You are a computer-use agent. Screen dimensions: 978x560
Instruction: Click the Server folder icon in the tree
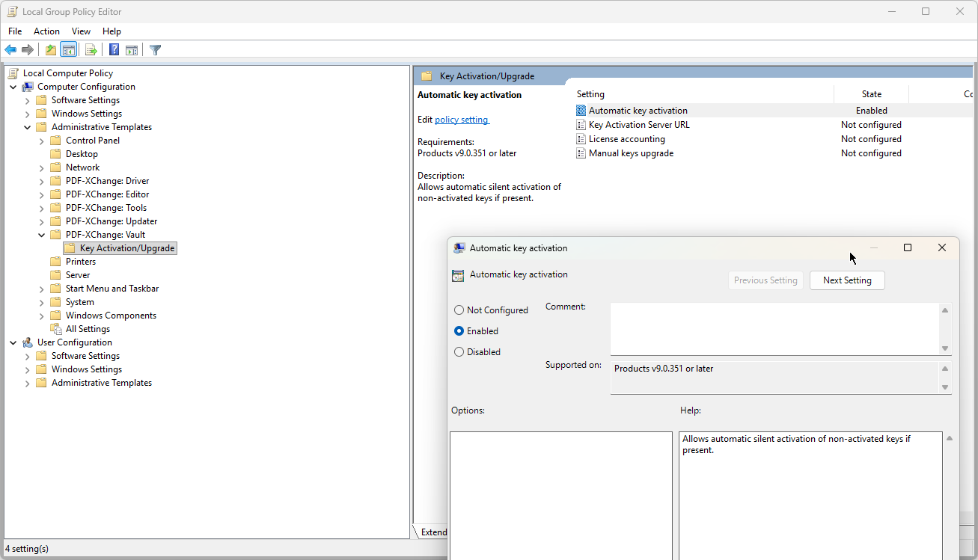[56, 275]
